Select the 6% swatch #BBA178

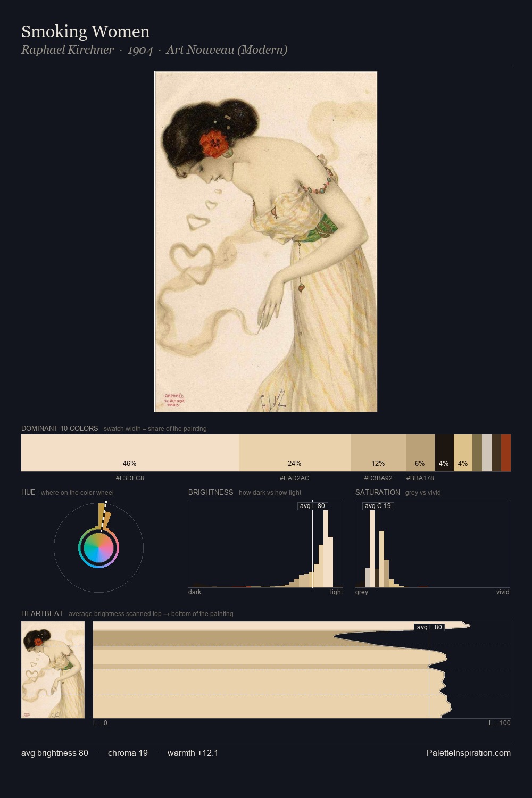click(x=420, y=453)
